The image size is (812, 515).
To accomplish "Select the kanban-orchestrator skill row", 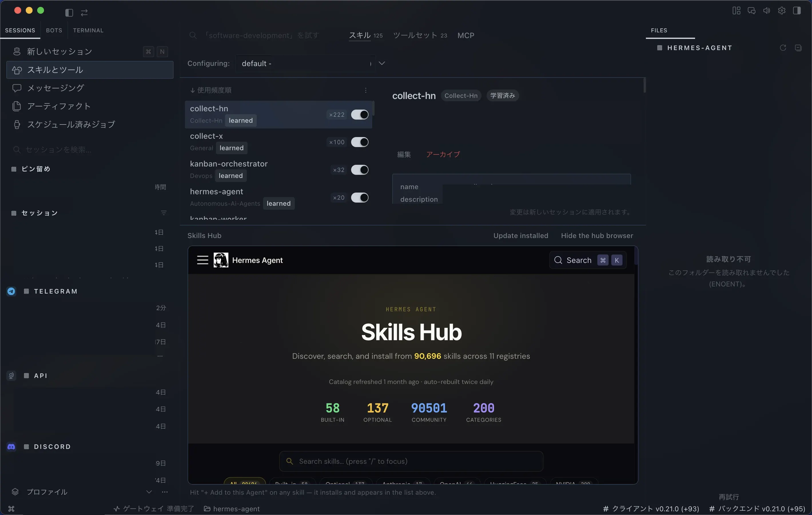I will coord(278,170).
